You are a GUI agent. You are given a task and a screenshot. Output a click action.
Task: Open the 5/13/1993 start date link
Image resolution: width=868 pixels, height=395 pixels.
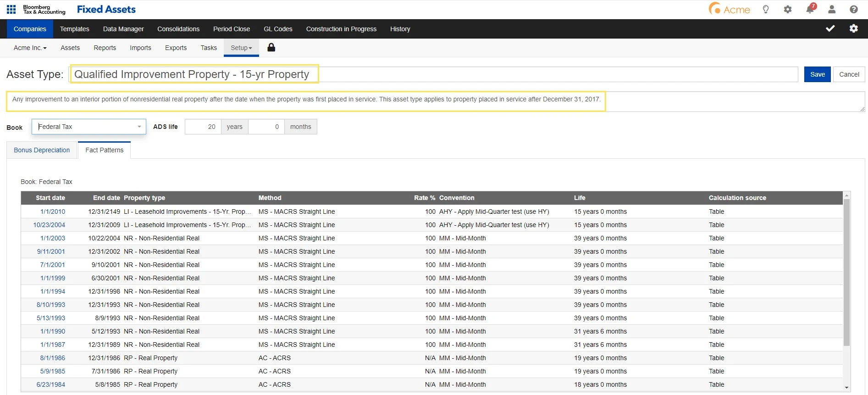click(x=51, y=318)
